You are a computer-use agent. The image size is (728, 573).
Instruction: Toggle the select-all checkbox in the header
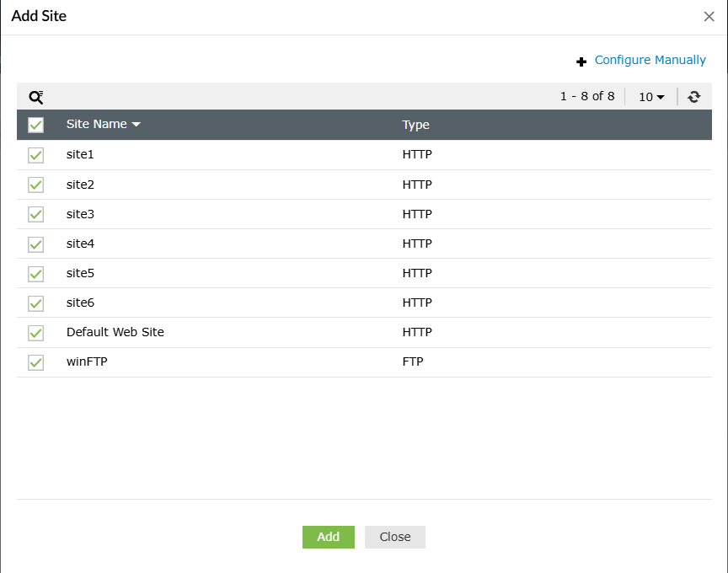(35, 124)
